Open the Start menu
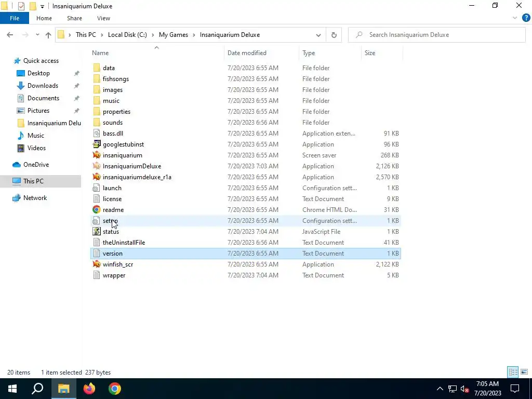 tap(12, 389)
